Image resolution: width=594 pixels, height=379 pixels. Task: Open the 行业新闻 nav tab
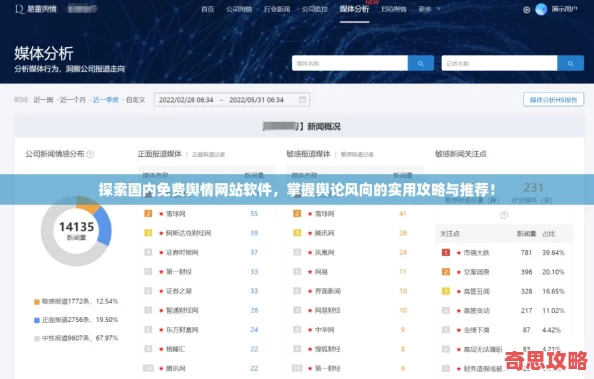pos(277,9)
